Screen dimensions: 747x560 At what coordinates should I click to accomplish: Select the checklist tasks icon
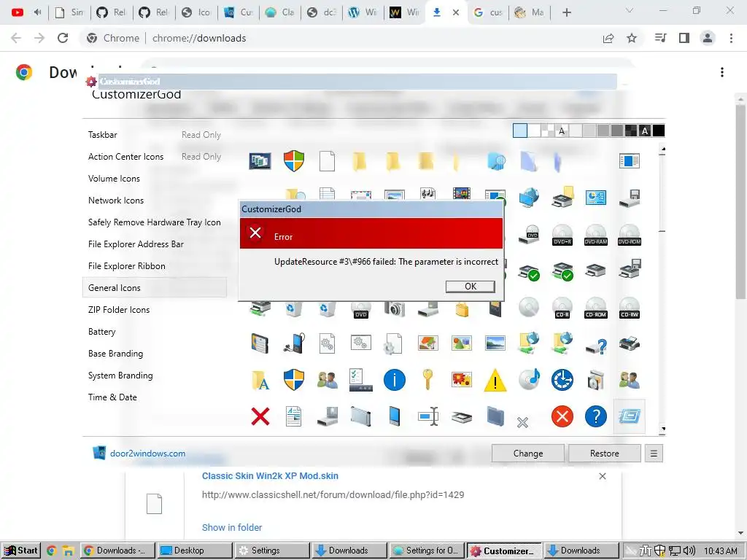tap(360, 380)
